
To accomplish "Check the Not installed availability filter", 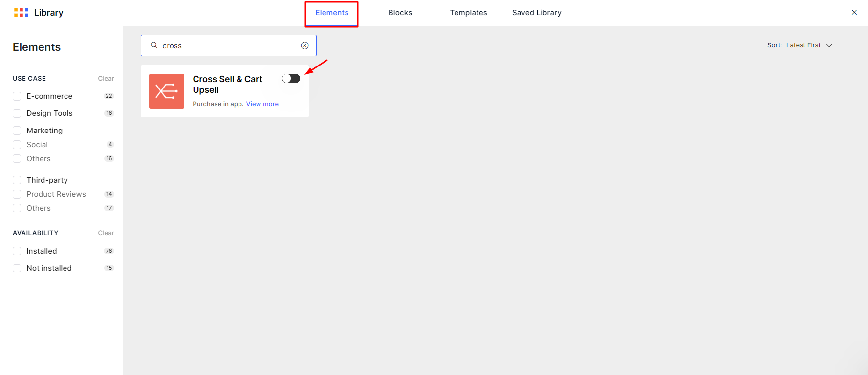I will click(17, 268).
